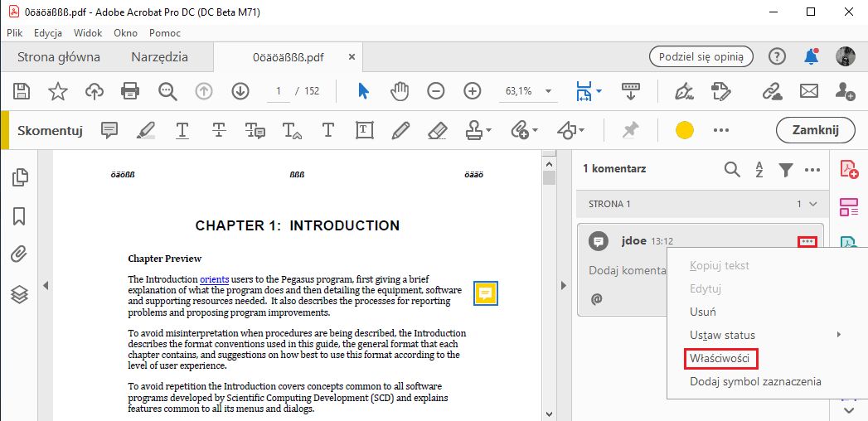Open the Plik menu

pyautogui.click(x=14, y=33)
